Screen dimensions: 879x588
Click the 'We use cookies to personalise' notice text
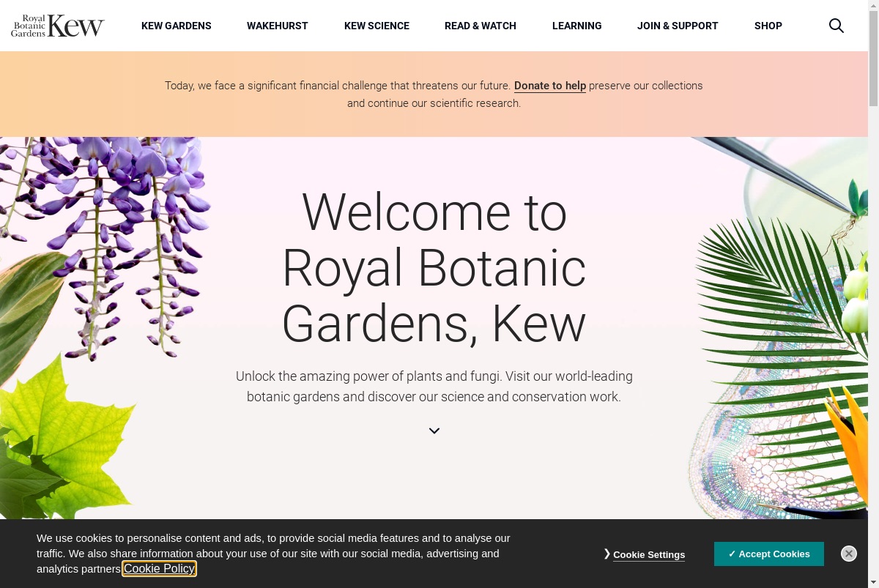point(273,554)
